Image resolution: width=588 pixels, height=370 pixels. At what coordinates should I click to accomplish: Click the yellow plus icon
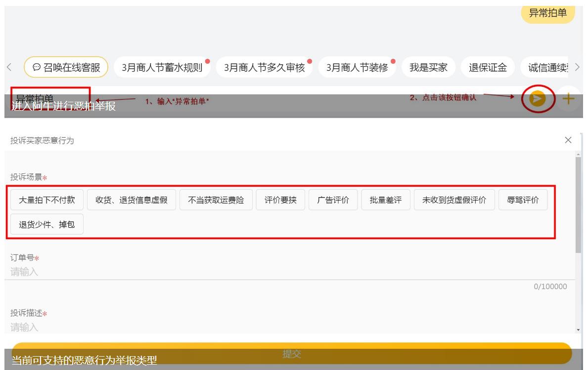click(569, 99)
